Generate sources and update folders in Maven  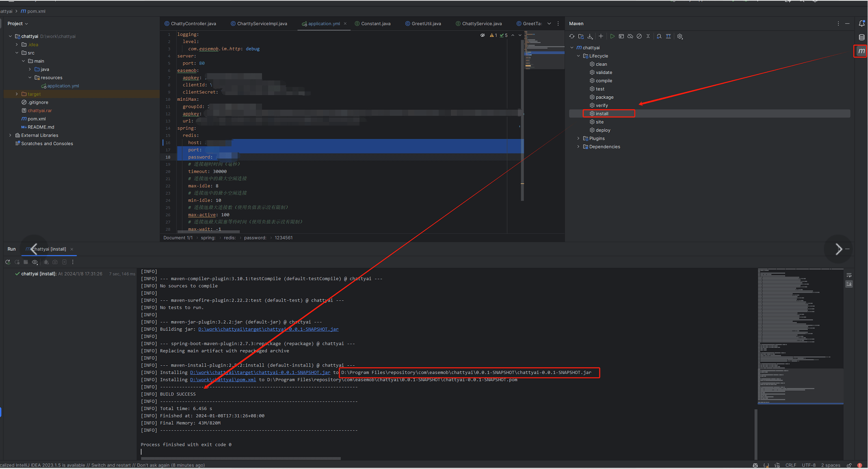pos(581,37)
